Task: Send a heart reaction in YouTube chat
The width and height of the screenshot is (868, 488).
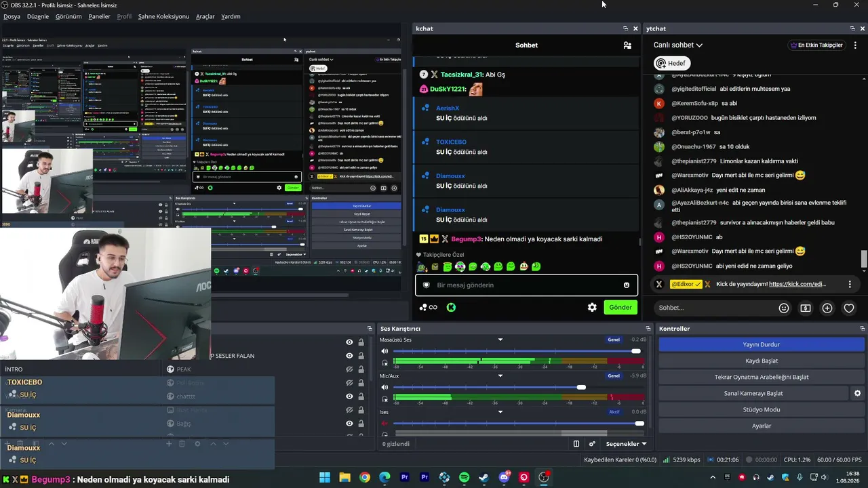Action: (x=849, y=308)
